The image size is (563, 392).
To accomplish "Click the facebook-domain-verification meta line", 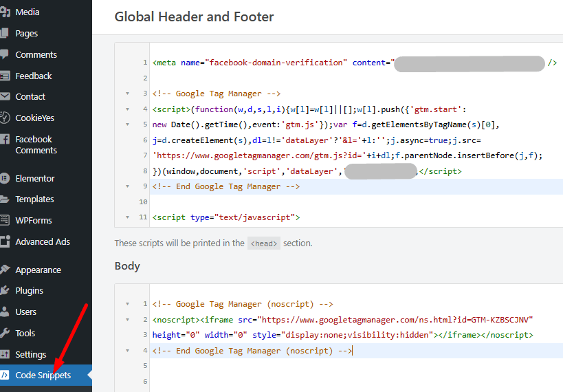I will [x=355, y=63].
